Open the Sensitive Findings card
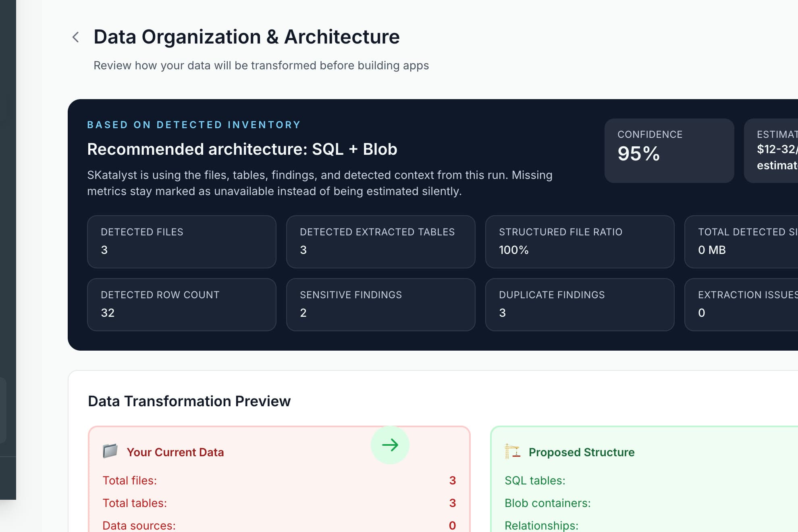Image resolution: width=798 pixels, height=532 pixels. pos(381,305)
